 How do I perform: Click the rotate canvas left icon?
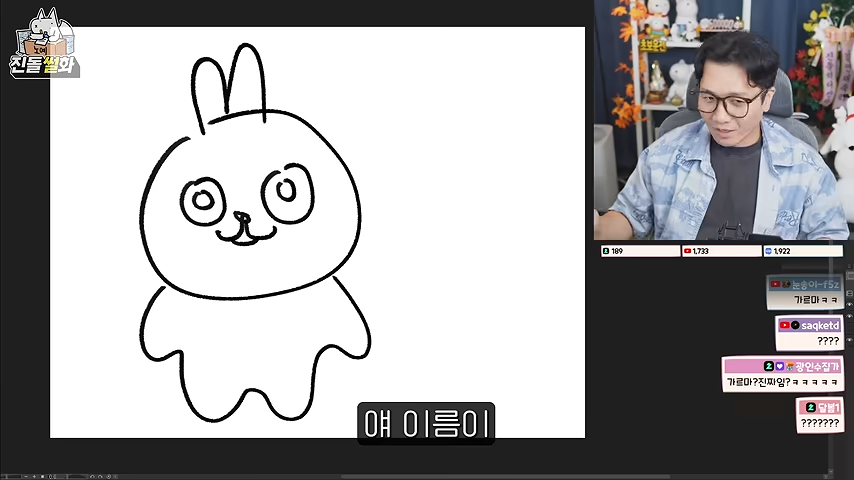click(92, 477)
